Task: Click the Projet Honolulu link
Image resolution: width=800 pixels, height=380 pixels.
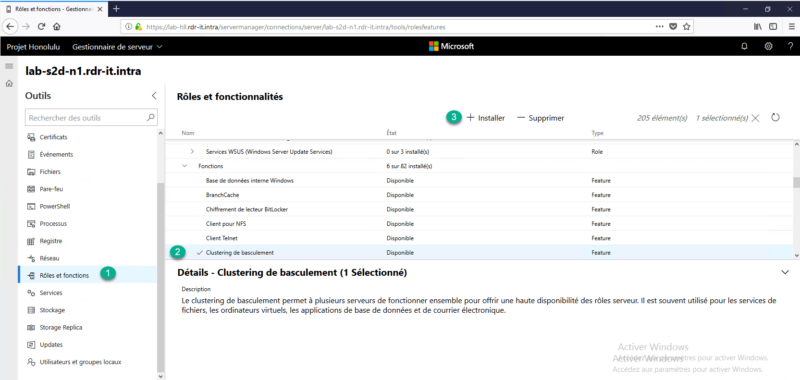Action: tap(33, 46)
